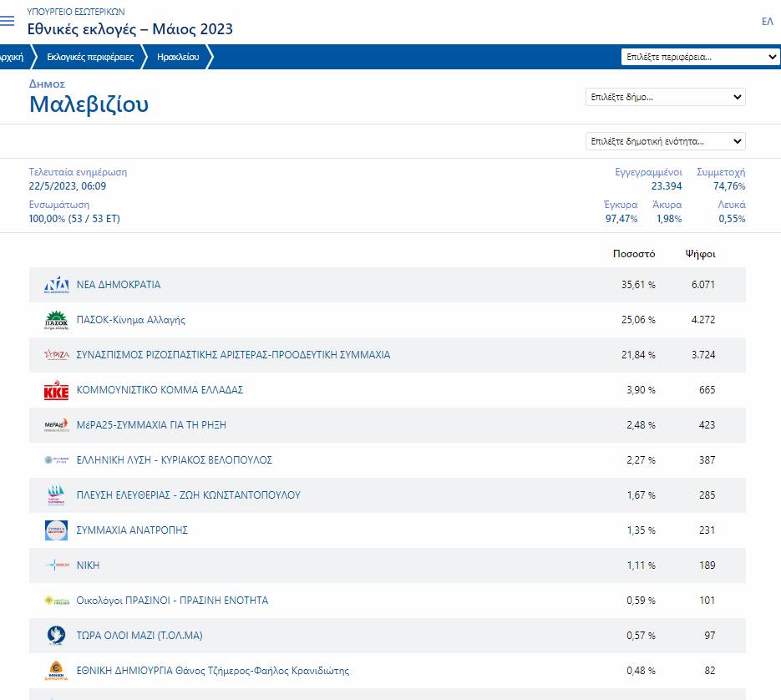The height and width of the screenshot is (700, 781).
Task: Sort by the 'Ποσοστό' column header
Action: pyautogui.click(x=634, y=254)
